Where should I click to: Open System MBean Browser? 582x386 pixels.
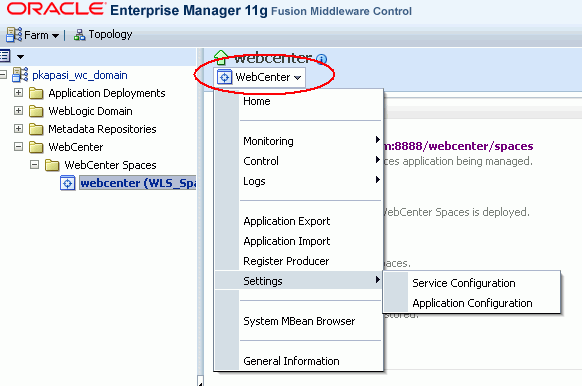pos(298,321)
